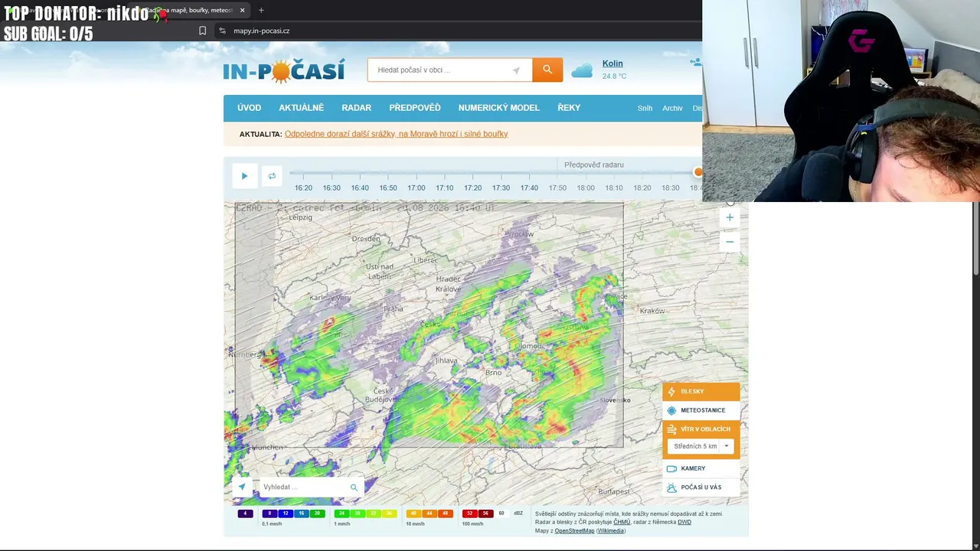Jump to 16:40 on the radar timeline
Image resolution: width=980 pixels, height=551 pixels.
tap(360, 187)
